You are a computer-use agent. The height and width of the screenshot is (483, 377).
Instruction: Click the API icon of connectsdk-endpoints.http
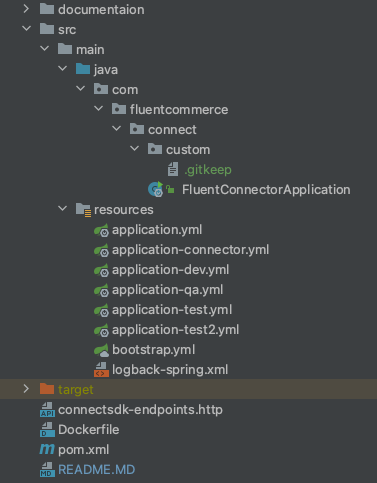(47, 409)
